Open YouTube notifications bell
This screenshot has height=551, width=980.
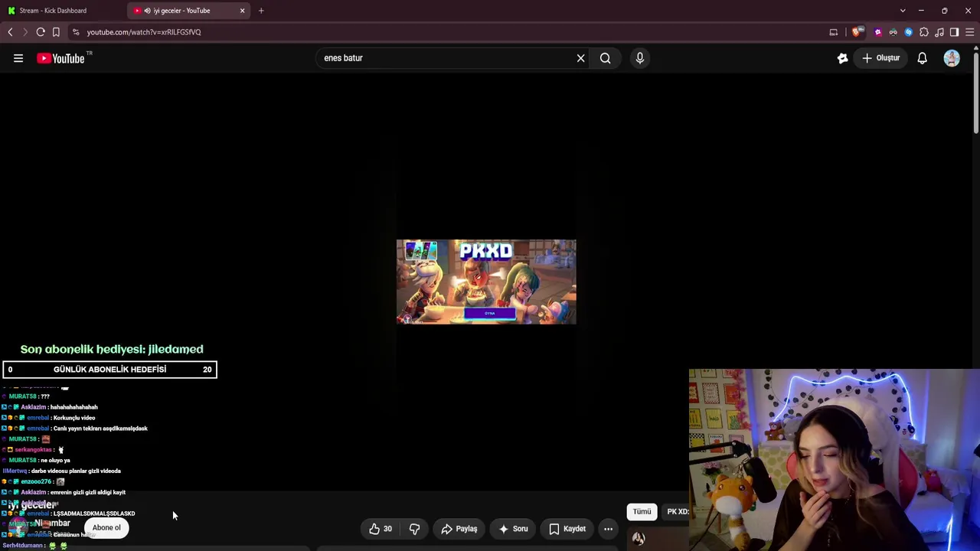point(922,58)
